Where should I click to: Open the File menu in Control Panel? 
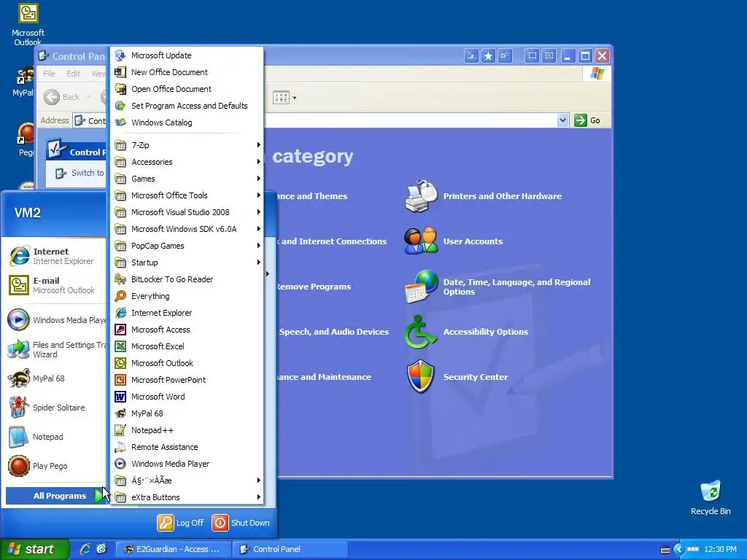pos(49,74)
